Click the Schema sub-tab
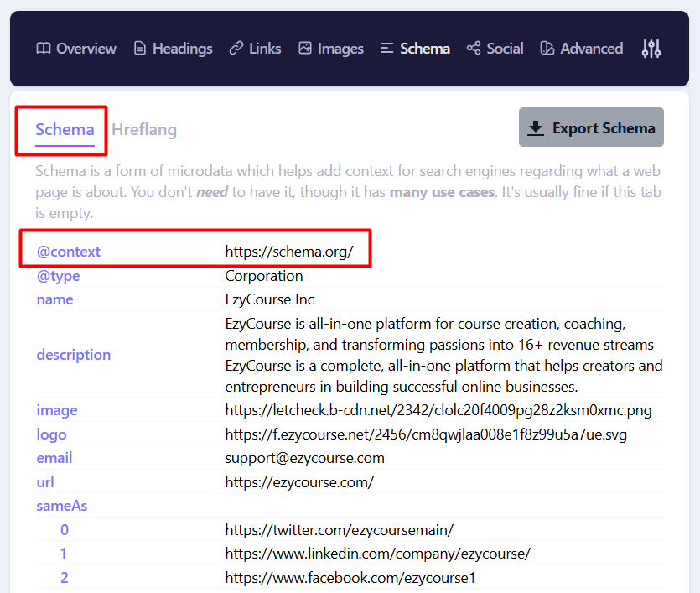Viewport: 700px width, 593px height. [x=65, y=129]
